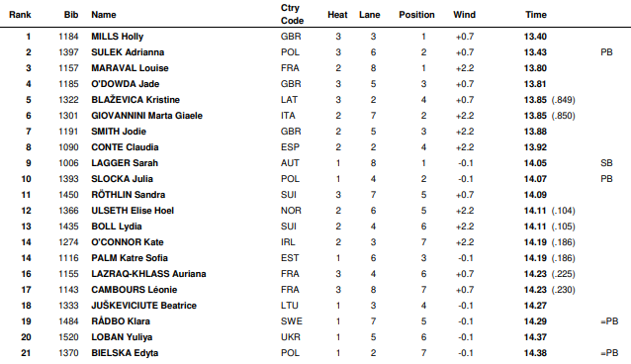Select GIOVANNINI Marta Giaele row name
631x364 pixels.
[147, 116]
